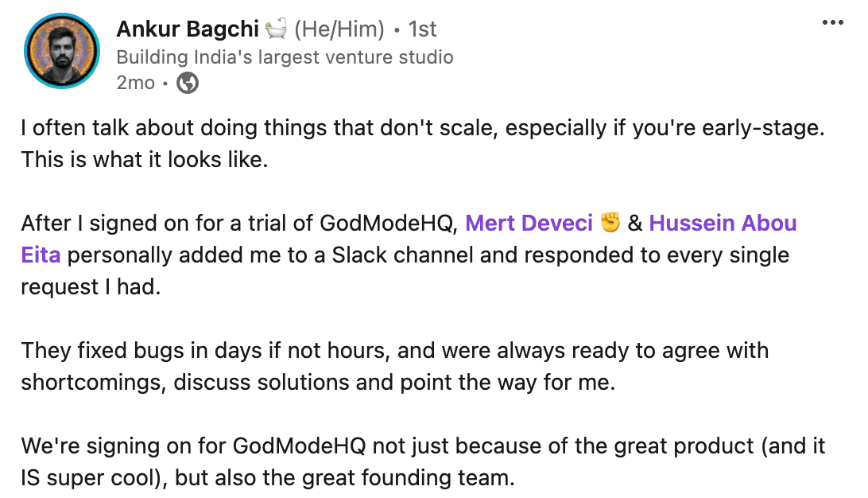Click the fist emoji after Mert Deveci
This screenshot has width=868, height=498.
click(x=610, y=224)
